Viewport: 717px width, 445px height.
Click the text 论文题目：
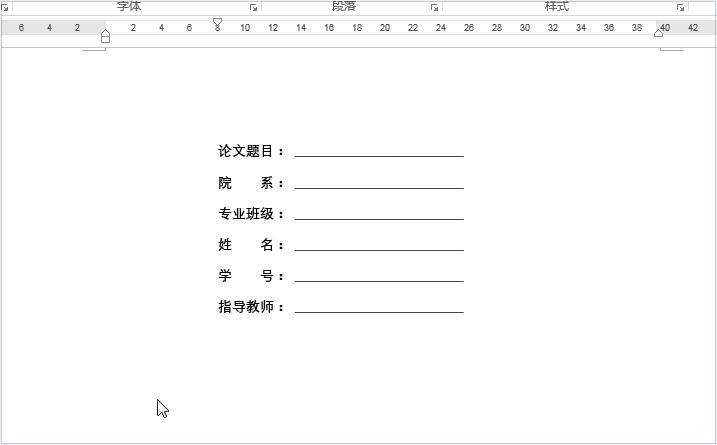251,151
